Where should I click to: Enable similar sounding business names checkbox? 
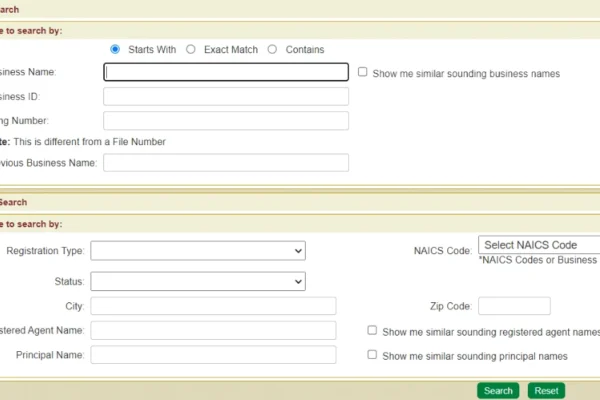363,73
